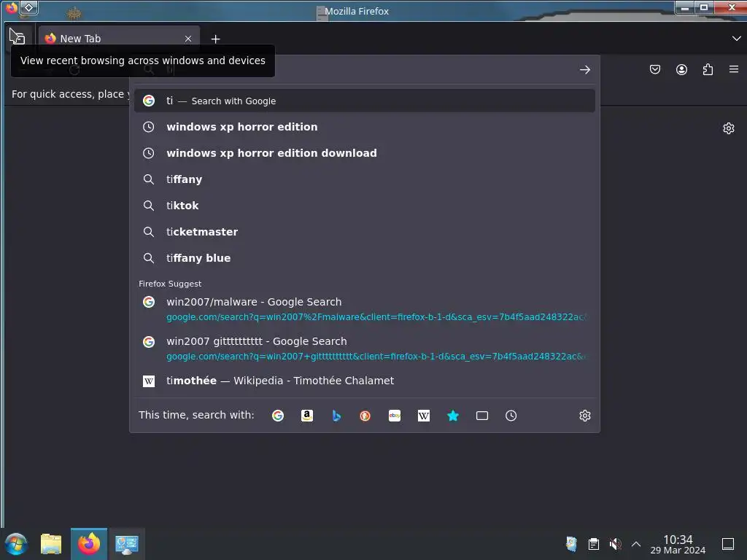
Task: Open system settings taskbar icon
Action: (127, 544)
